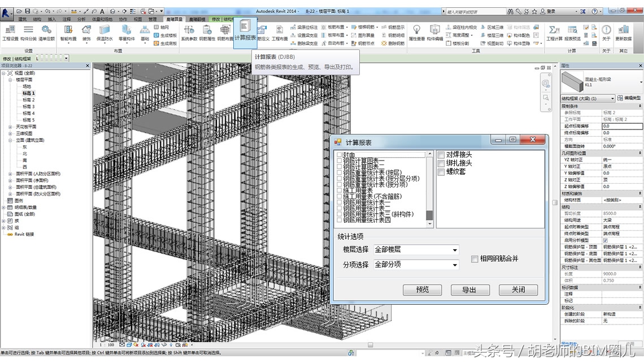Screen dimensions: 644x363
Task: Click the 导出 button
Action: pos(470,289)
